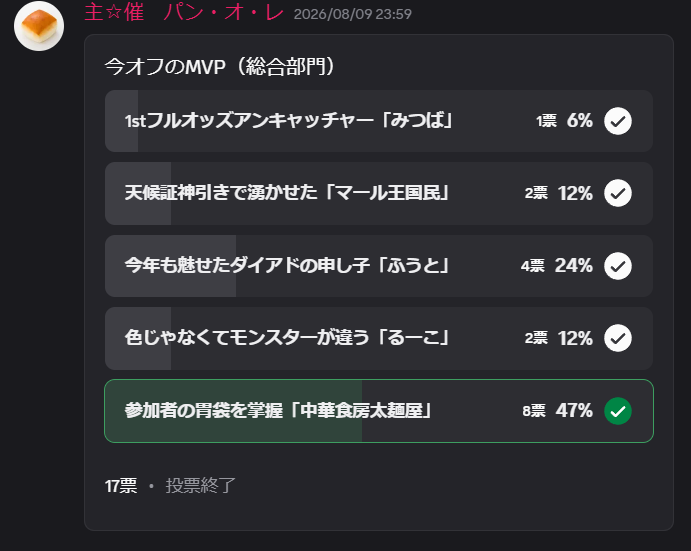The width and height of the screenshot is (691, 551).
Task: Click the checkmark icon for るーこ option
Action: coord(618,338)
